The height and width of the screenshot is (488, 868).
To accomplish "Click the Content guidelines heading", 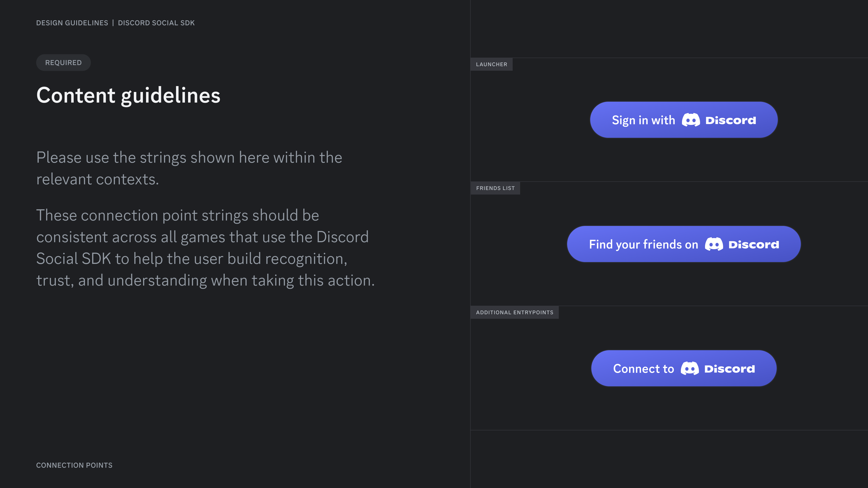I will (x=129, y=96).
